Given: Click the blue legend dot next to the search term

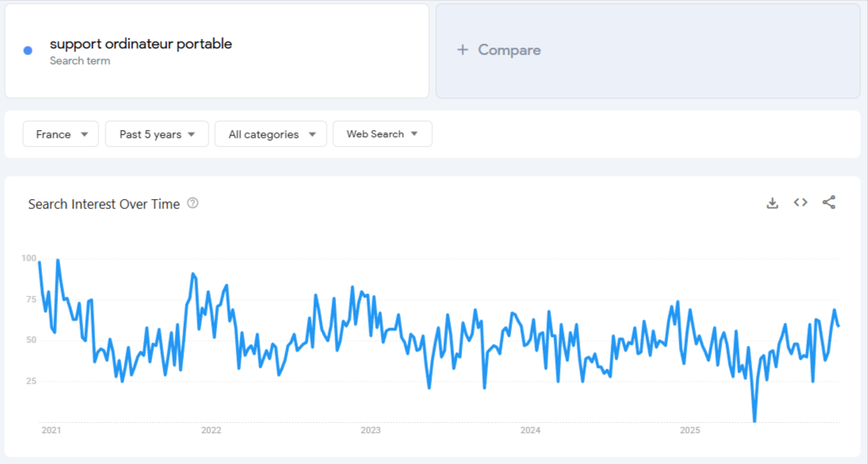Looking at the screenshot, I should tap(28, 50).
